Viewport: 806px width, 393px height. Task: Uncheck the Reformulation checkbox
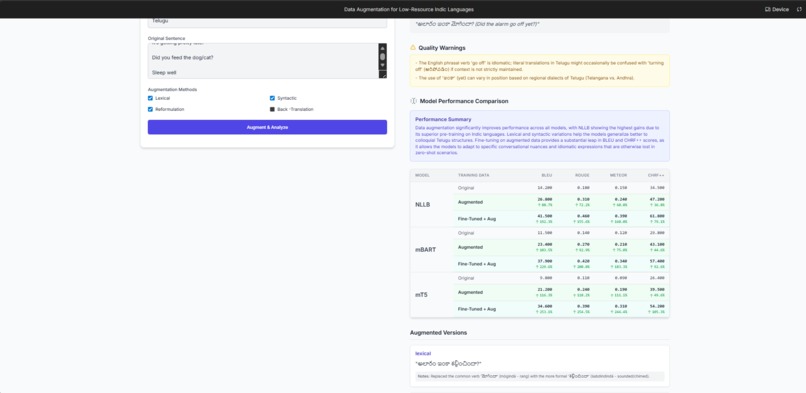click(x=150, y=109)
